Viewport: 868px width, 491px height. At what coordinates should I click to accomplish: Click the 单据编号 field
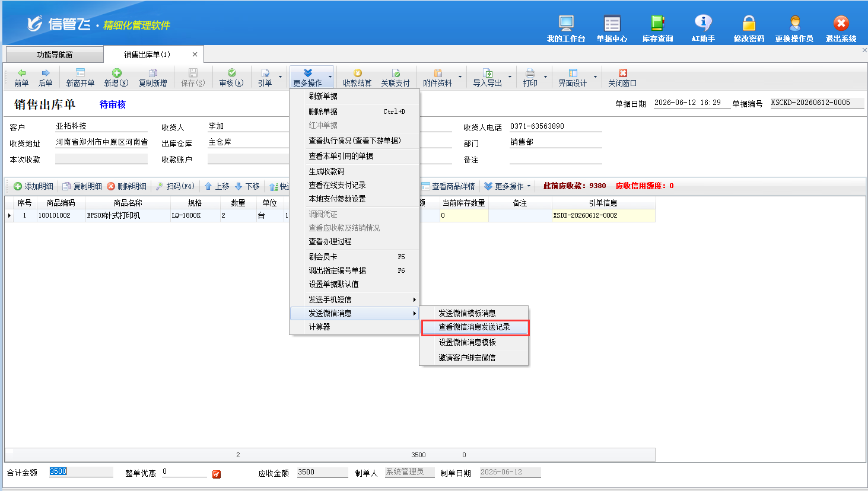point(816,103)
